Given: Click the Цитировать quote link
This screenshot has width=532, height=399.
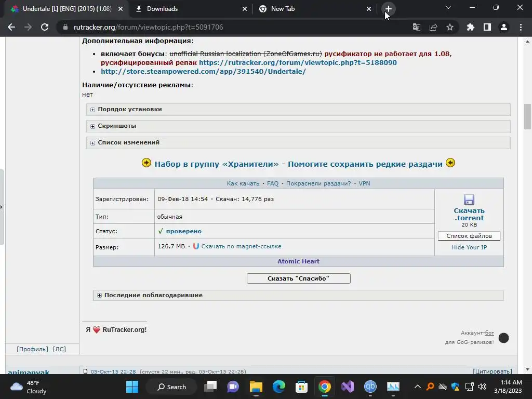Looking at the screenshot, I should 493,371.
